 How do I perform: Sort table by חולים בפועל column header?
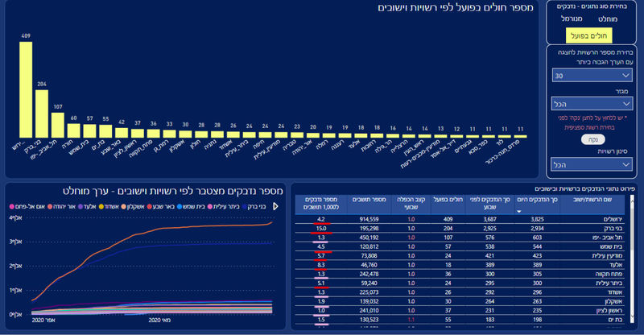tap(448, 200)
